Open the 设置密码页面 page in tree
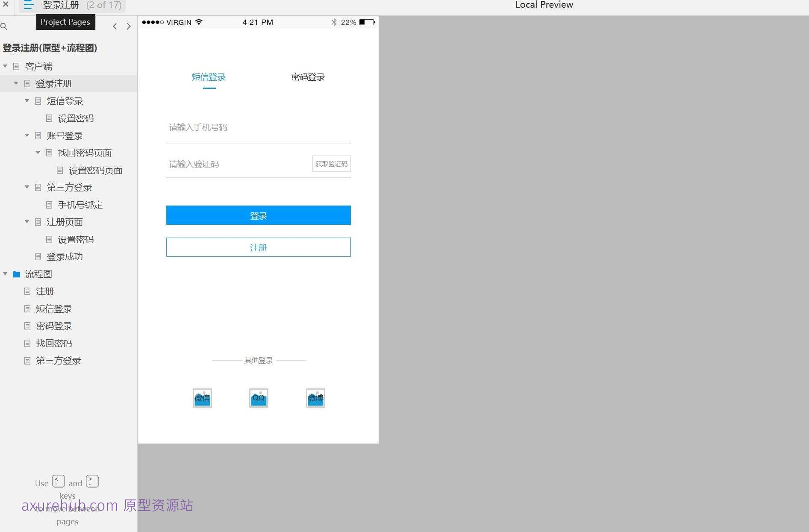Image resolution: width=809 pixels, height=532 pixels. (x=96, y=170)
